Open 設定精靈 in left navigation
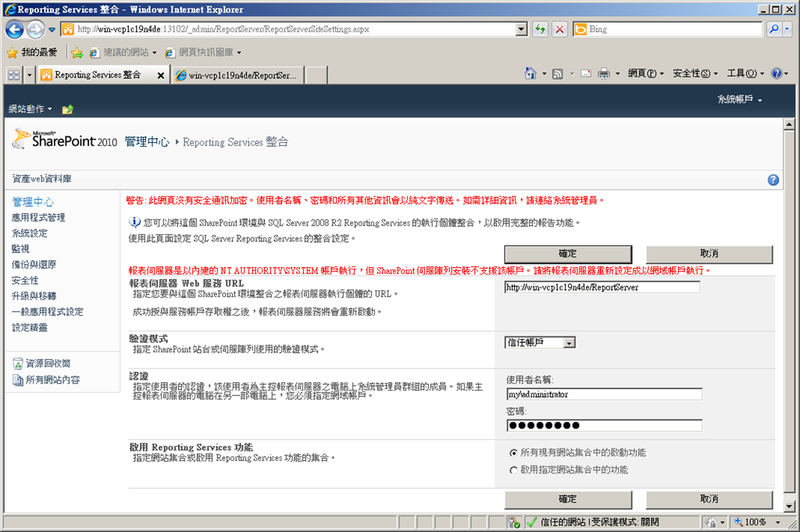 click(30, 328)
